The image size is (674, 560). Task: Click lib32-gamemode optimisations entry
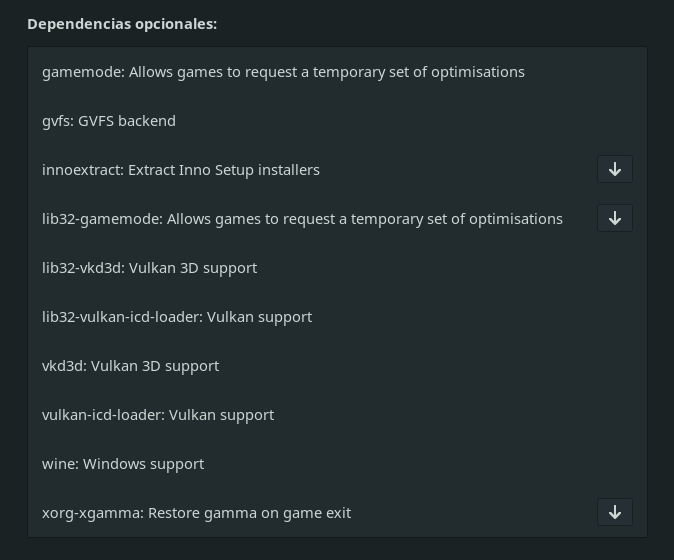coord(302,219)
